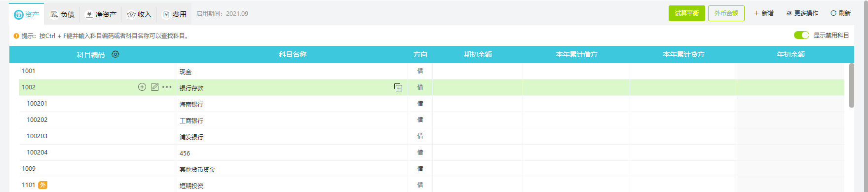The width and height of the screenshot is (868, 192).
Task: Click the 海南银行 subject name
Action: click(191, 104)
